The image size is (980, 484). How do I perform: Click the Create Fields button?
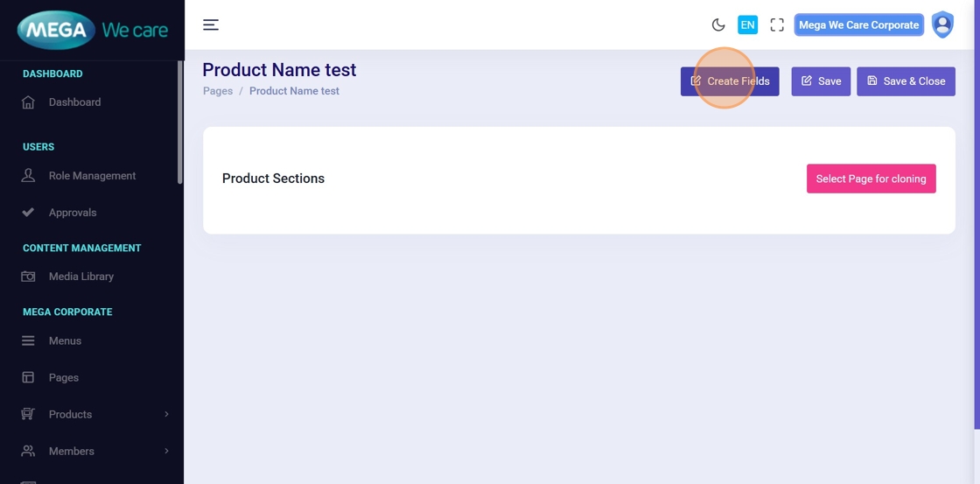coord(730,81)
